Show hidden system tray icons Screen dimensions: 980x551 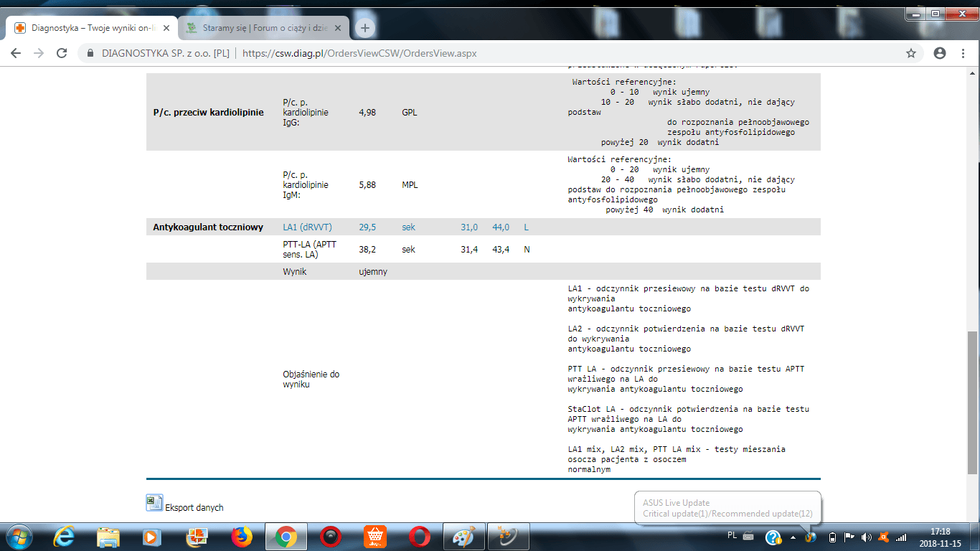[x=793, y=537]
